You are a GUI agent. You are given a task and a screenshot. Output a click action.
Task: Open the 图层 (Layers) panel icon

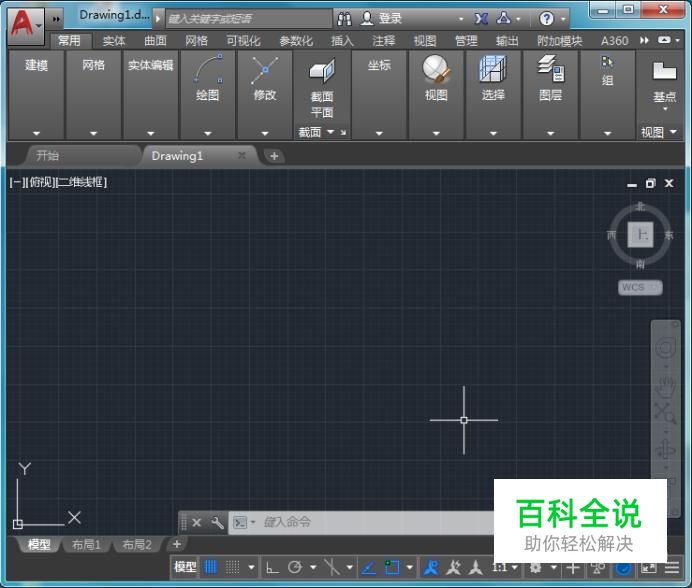[x=550, y=69]
